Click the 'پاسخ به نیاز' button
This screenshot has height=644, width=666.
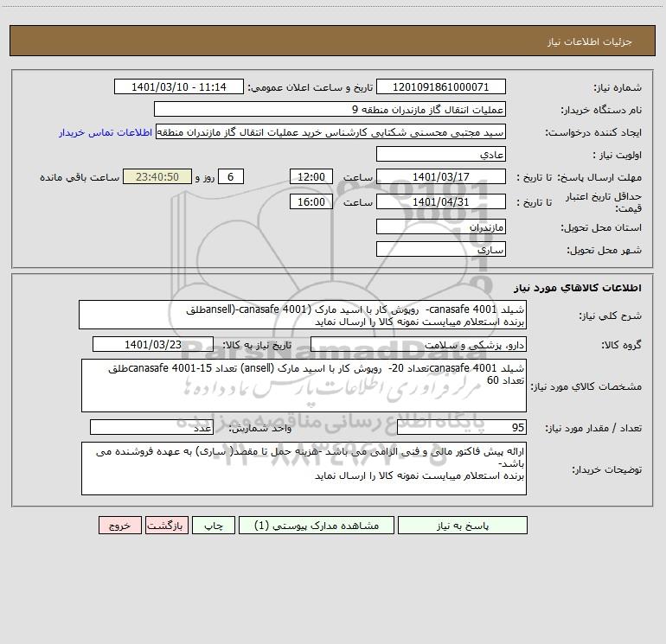coord(463,525)
